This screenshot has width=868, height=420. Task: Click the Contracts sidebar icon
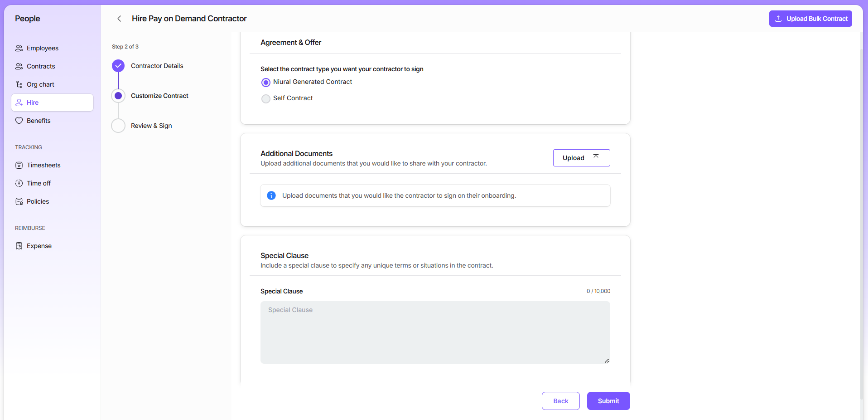[x=19, y=66]
